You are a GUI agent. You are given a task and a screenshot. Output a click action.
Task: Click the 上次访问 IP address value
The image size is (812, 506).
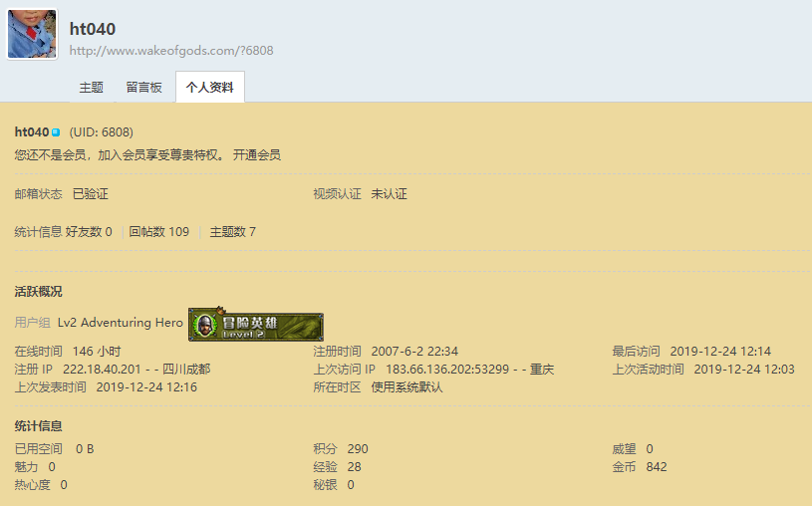447,370
